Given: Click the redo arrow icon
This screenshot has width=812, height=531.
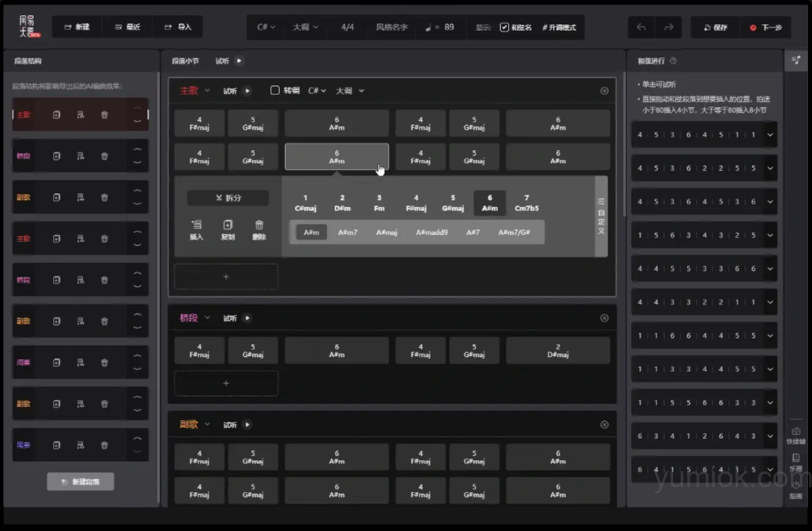Looking at the screenshot, I should tap(669, 27).
